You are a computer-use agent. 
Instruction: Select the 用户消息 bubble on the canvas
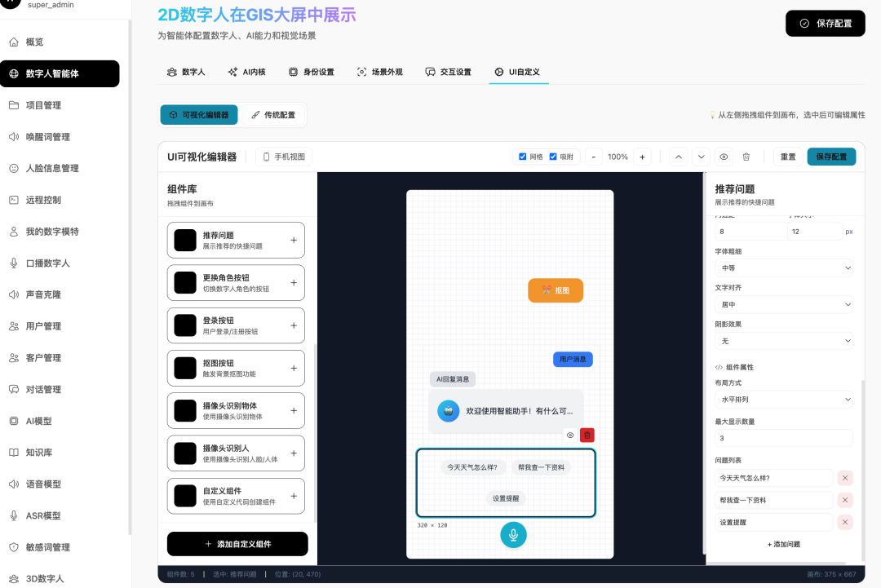(x=573, y=359)
